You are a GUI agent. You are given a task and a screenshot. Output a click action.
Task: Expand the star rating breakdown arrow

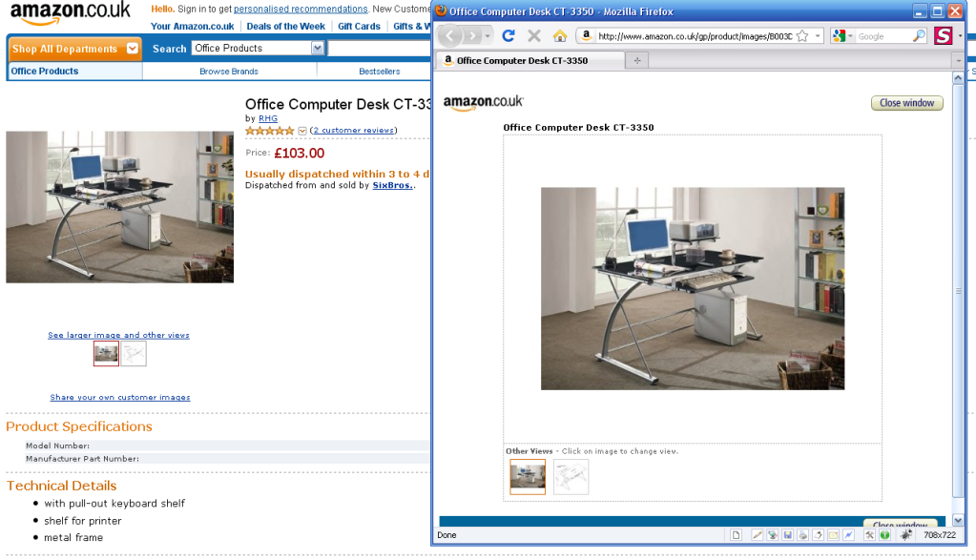pyautogui.click(x=301, y=131)
